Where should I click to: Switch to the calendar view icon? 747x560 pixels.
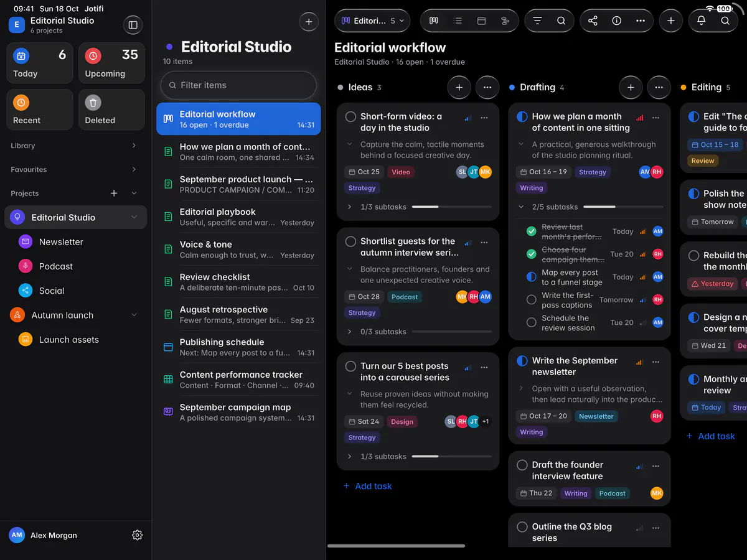pyautogui.click(x=481, y=21)
